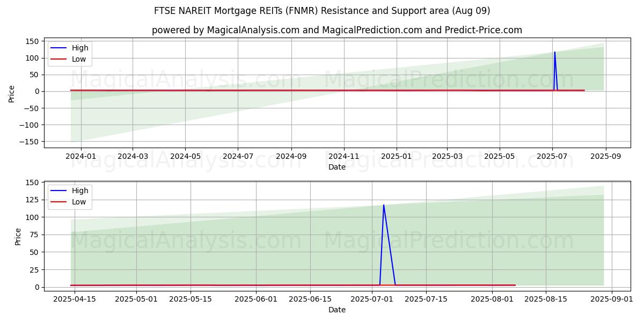
Task: Click the '2025-04-15' tick label in bottom chart
Action: [x=75, y=299]
